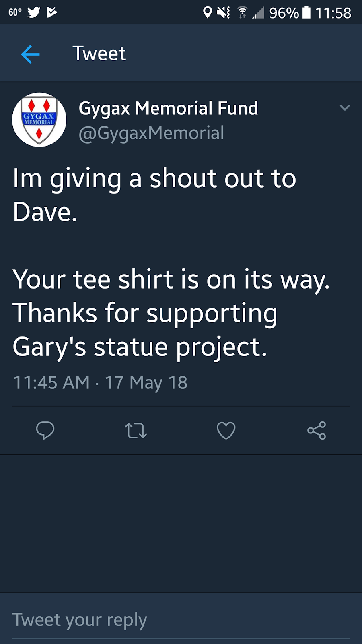Tap the vibrate mode icon in status bar
The height and width of the screenshot is (644, 362).
[223, 12]
